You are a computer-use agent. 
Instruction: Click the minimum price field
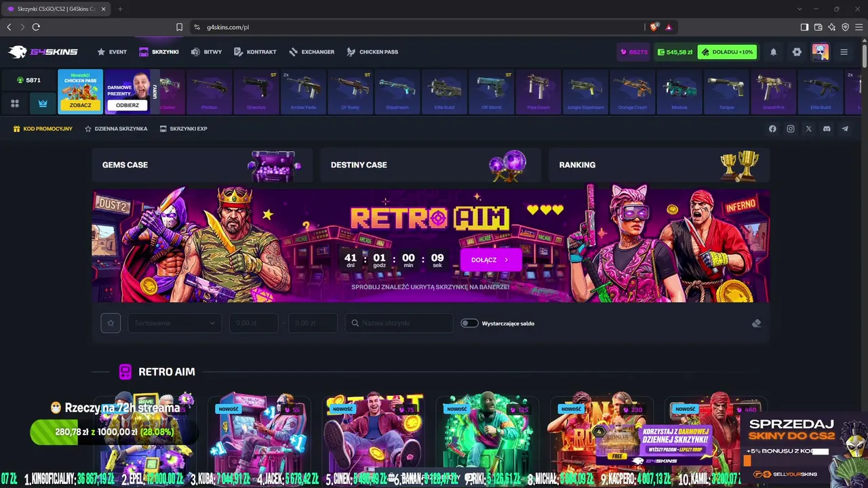click(254, 323)
